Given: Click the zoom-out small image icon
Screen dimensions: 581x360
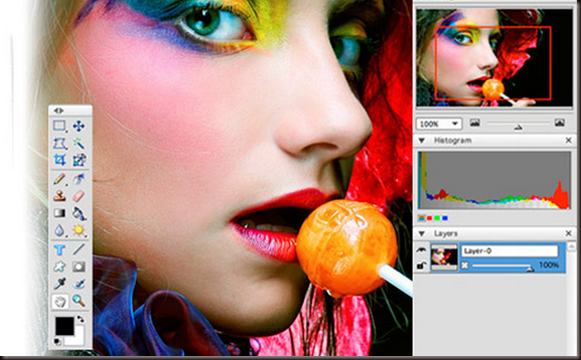Looking at the screenshot, I should click(x=475, y=123).
